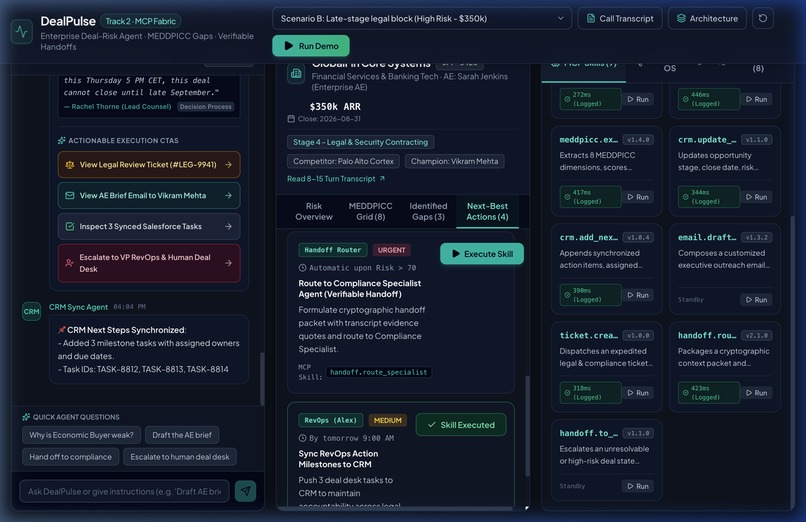Click the layers icon in Architecture button
Viewport: 806px width, 522px height.
pos(681,18)
